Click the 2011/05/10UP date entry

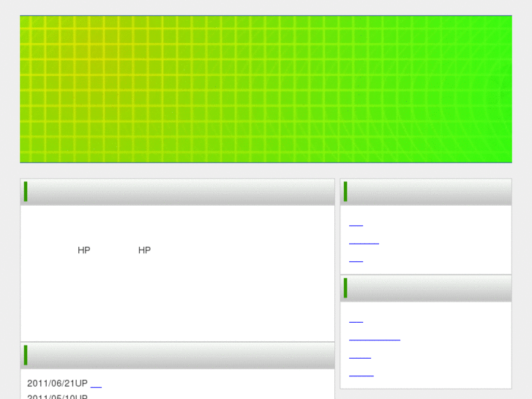57,396
